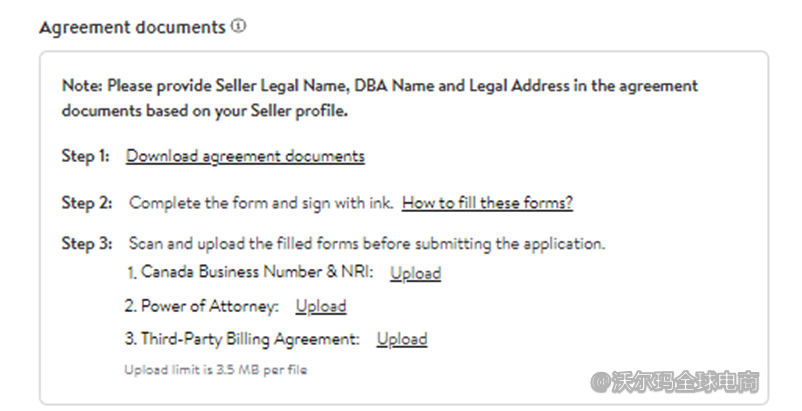Select the bold note about Seller Legal Name

point(380,86)
